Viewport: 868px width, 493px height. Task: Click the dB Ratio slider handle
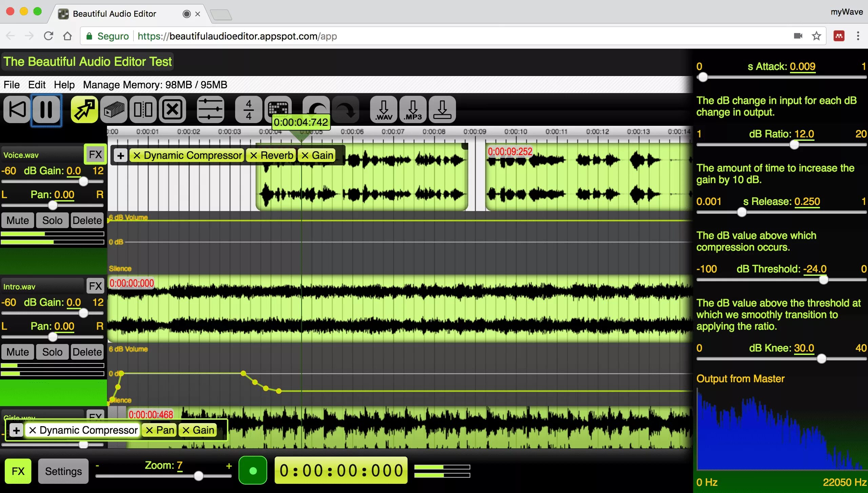[794, 145]
